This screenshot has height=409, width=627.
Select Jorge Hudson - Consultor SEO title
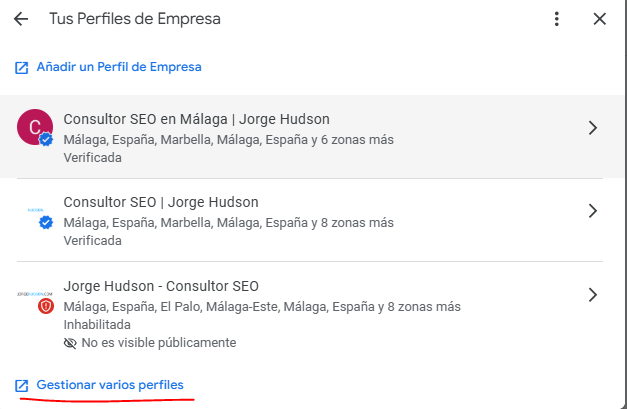[x=161, y=286]
